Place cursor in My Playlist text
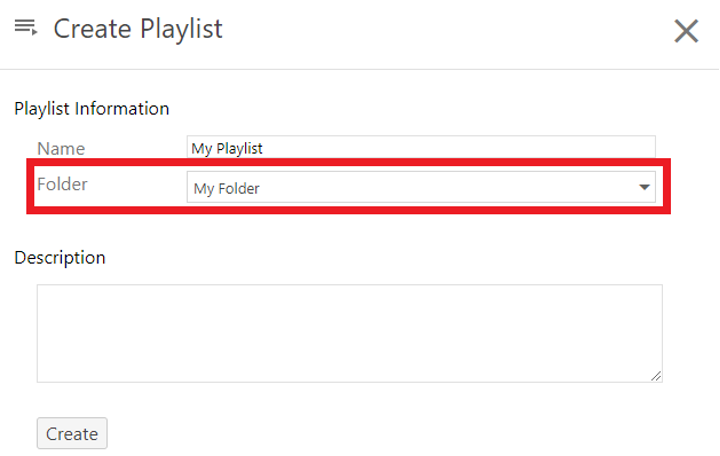Image resolution: width=720 pixels, height=456 pixels. click(227, 148)
